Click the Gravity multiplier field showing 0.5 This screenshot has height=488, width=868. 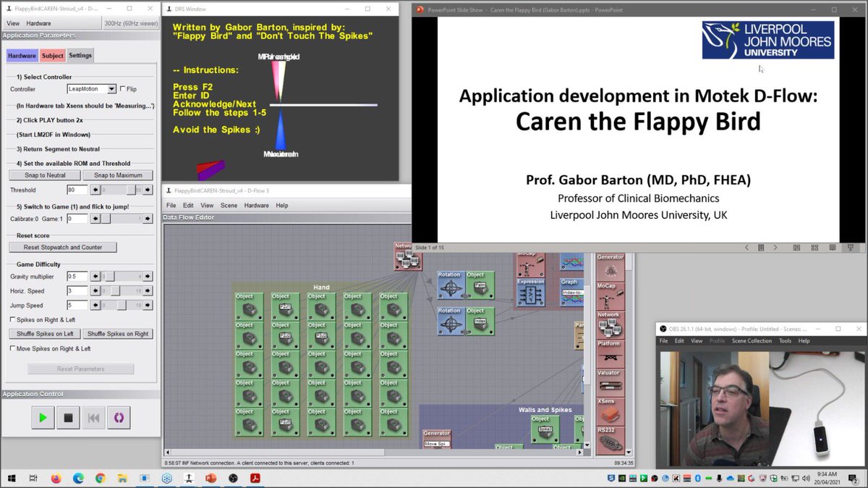click(77, 277)
